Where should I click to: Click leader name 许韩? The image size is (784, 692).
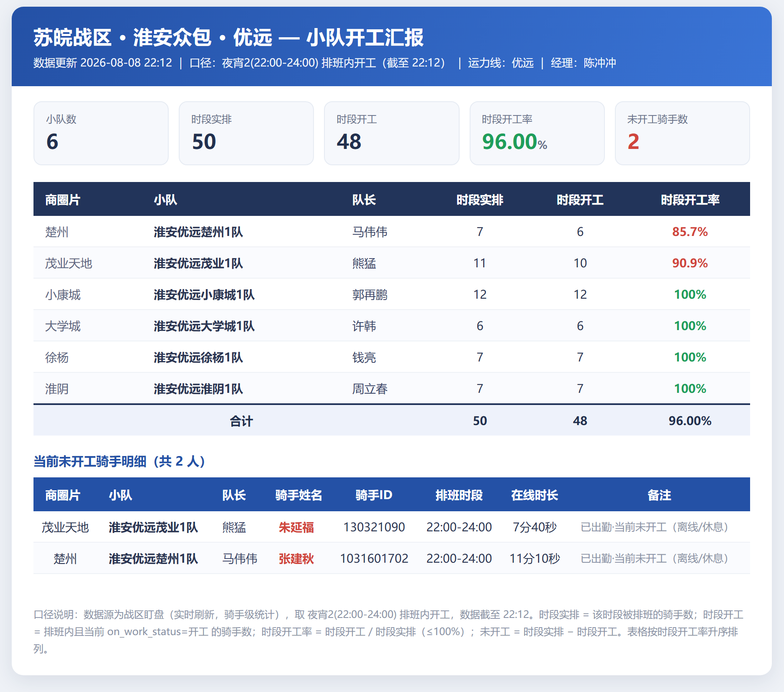click(364, 326)
